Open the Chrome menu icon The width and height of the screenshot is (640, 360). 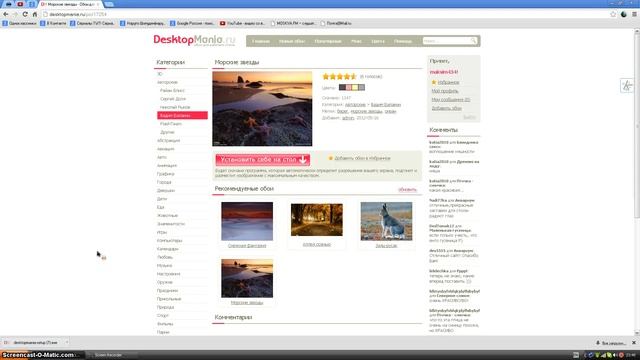[x=634, y=14]
